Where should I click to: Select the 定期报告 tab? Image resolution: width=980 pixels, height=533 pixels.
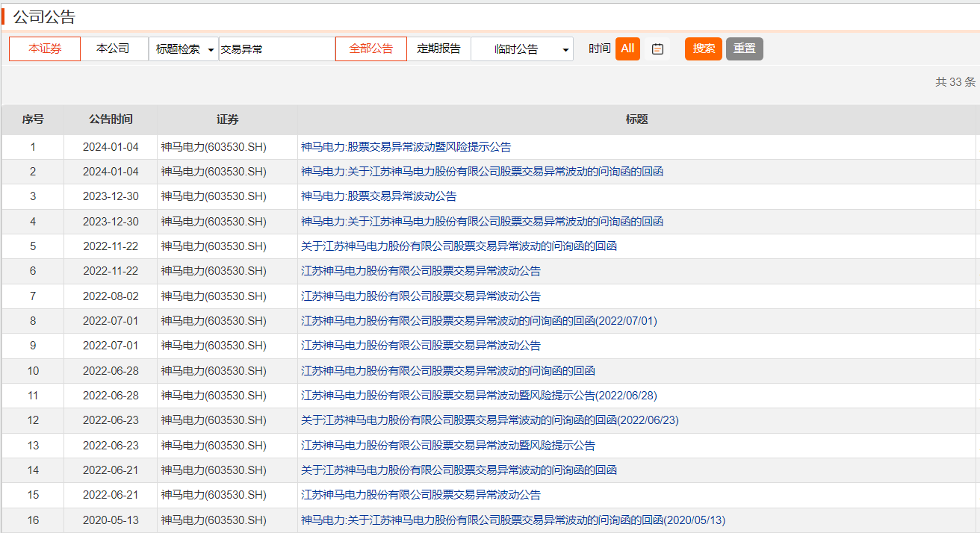click(438, 49)
